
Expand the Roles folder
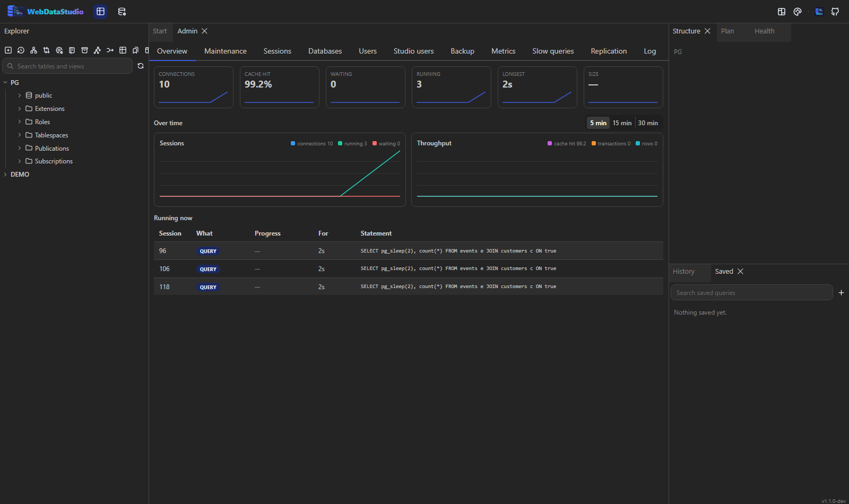[x=20, y=122]
